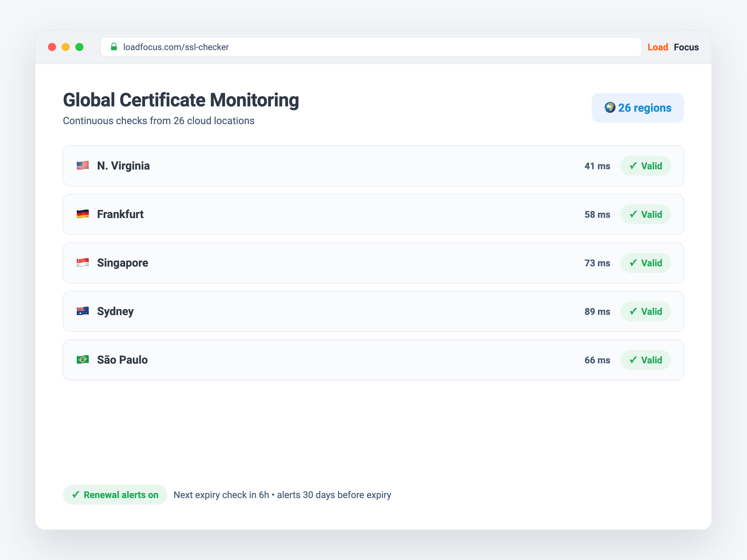Click the green maximize window dot

(x=79, y=47)
